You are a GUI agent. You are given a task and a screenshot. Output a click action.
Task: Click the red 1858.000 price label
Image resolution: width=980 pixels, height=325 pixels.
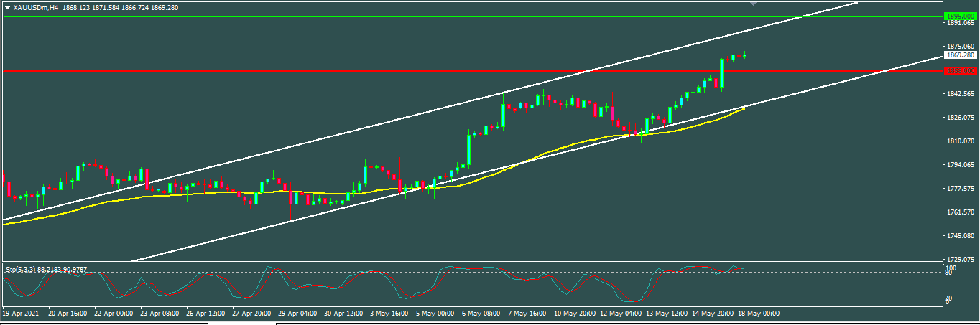click(960, 70)
